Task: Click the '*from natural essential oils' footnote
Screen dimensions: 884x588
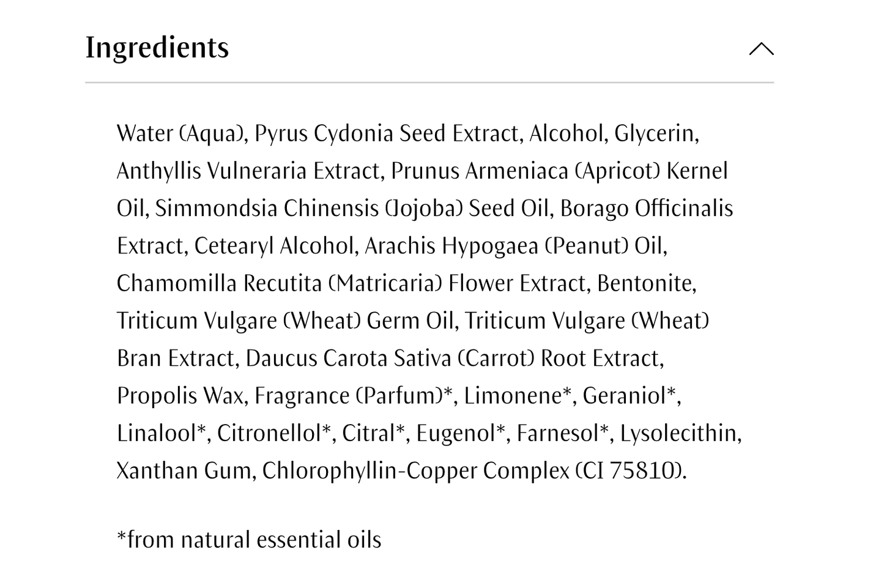Action: tap(249, 540)
